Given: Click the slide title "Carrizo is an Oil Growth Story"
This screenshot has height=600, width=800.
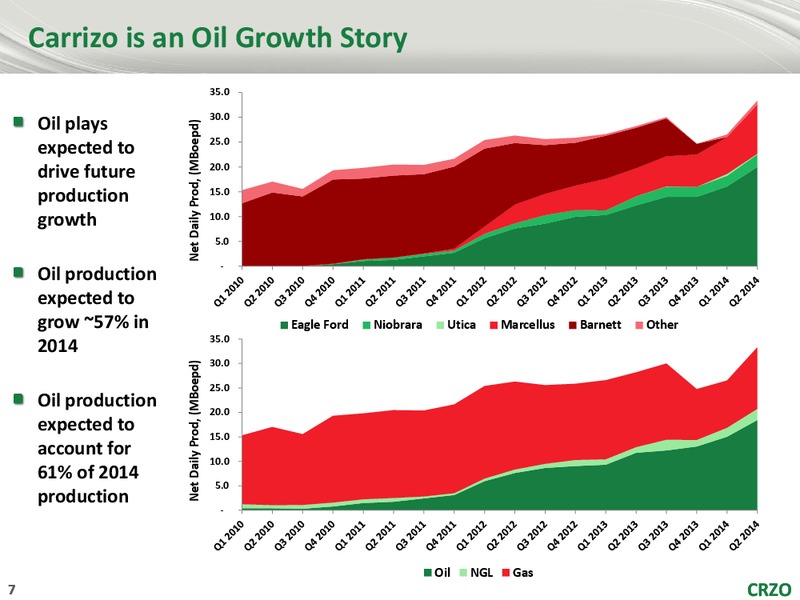Looking at the screenshot, I should pyautogui.click(x=217, y=38).
